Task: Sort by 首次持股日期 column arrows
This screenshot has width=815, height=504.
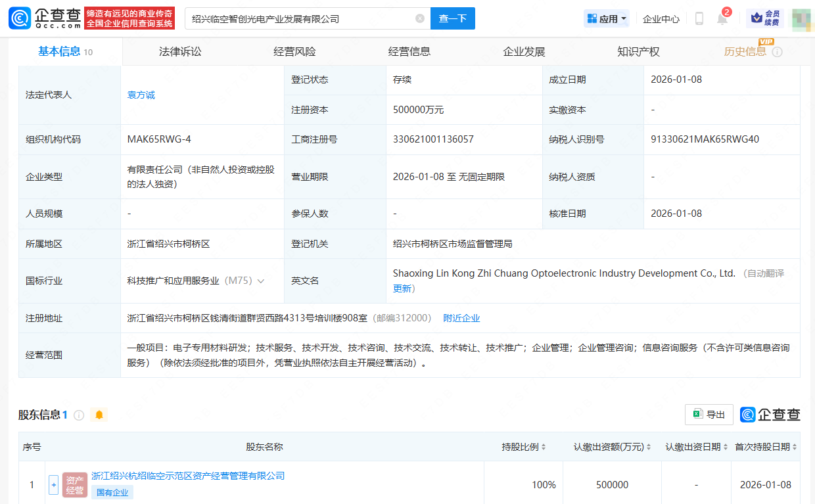Action: 795,447
